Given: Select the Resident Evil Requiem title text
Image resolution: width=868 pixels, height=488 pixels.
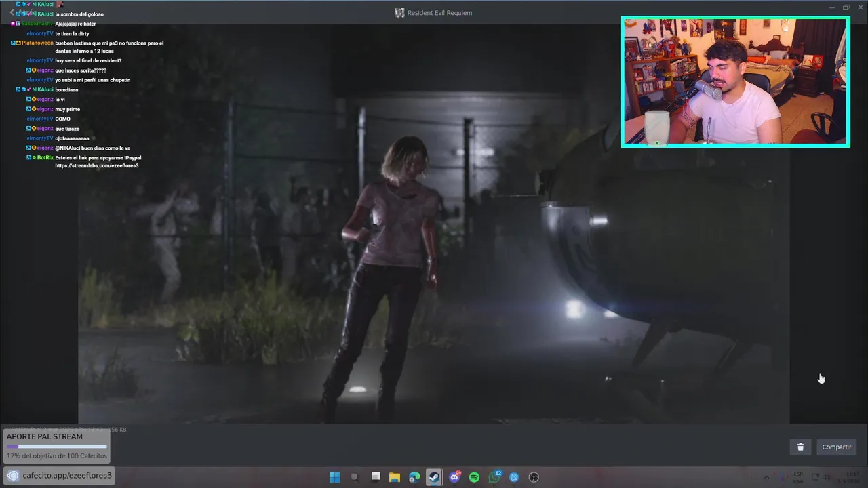Looking at the screenshot, I should click(x=439, y=13).
